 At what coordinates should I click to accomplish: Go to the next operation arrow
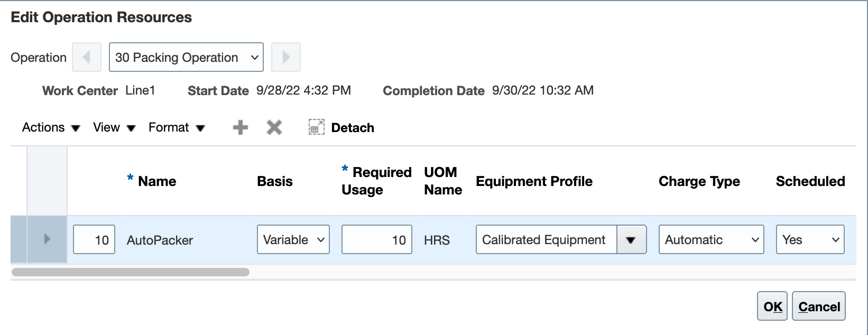[x=286, y=57]
